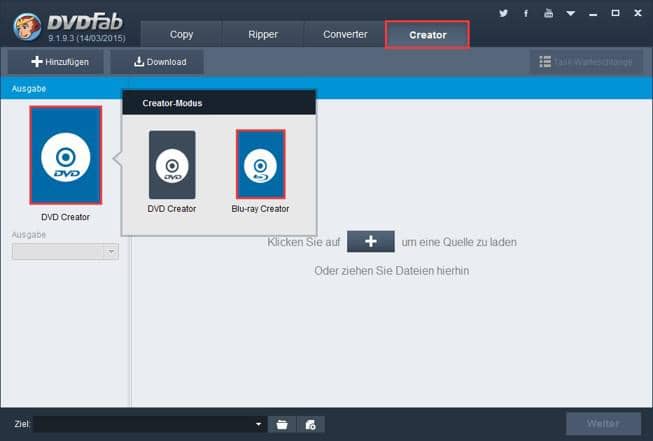The width and height of the screenshot is (653, 441).
Task: Open the dropdown arrow menu in title bar
Action: 571,13
